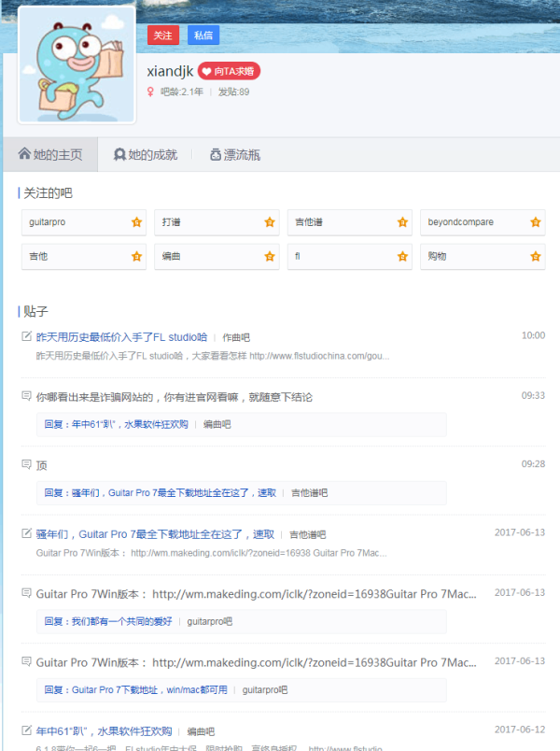This screenshot has width=560, height=751.
Task: Open guitarpro吧 link after 我们都有一个共同的爱好
Action: (210, 621)
